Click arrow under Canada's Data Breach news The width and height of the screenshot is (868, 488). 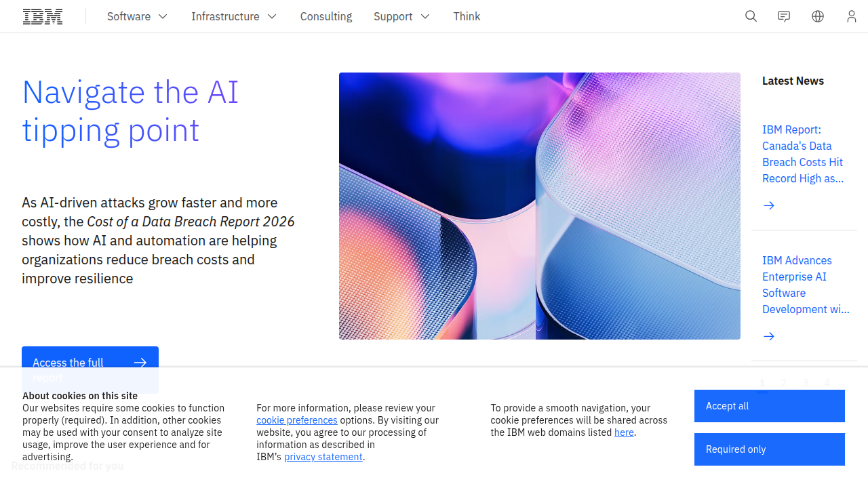tap(769, 205)
